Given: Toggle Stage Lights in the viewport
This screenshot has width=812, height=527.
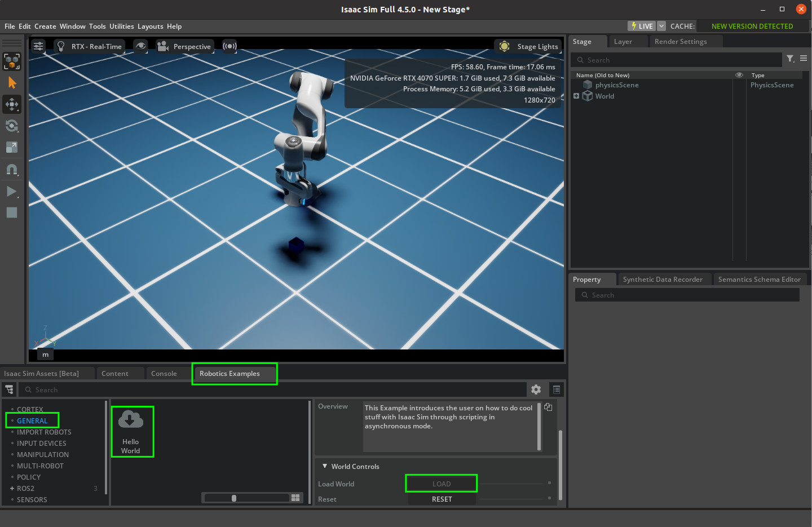Looking at the screenshot, I should point(527,46).
